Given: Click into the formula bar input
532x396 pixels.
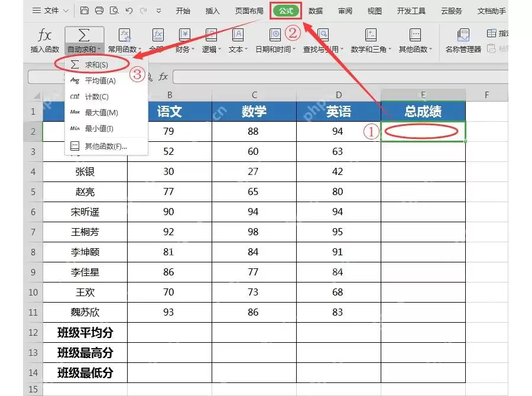Looking at the screenshot, I should [x=340, y=77].
